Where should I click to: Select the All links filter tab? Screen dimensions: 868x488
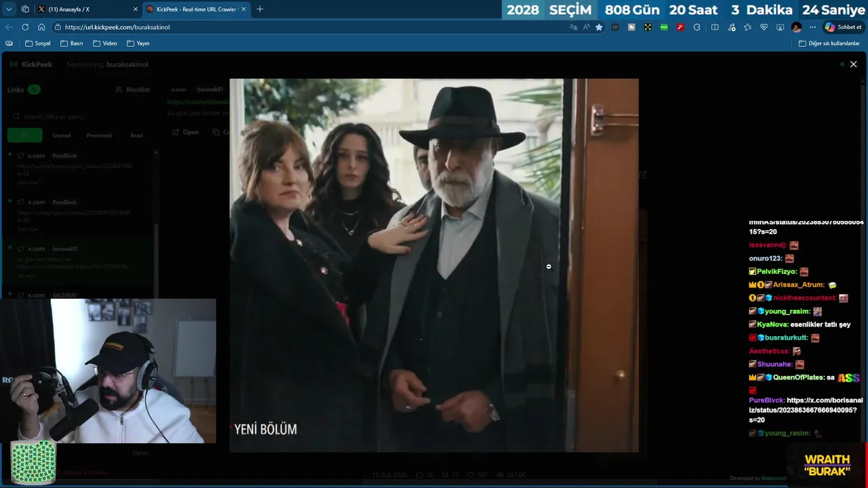[x=25, y=136]
